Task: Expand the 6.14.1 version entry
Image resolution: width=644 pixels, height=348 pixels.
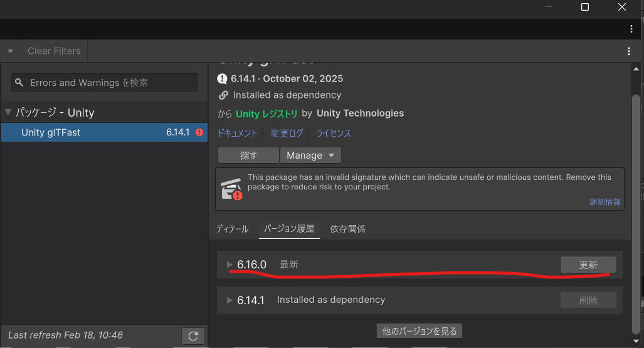Action: (x=230, y=300)
